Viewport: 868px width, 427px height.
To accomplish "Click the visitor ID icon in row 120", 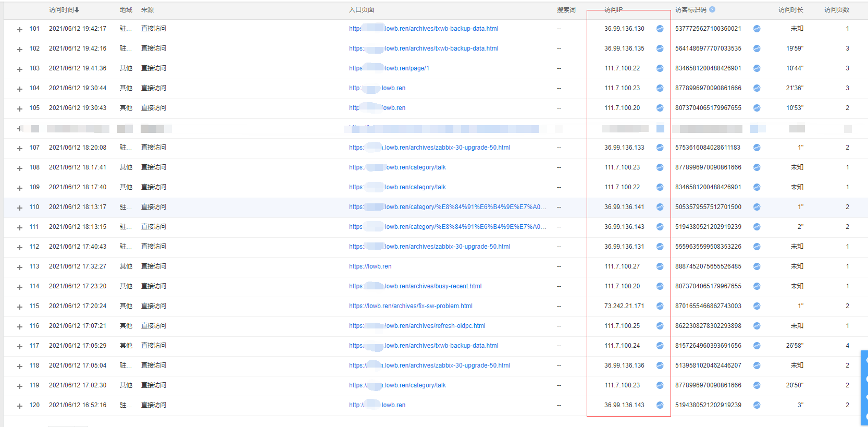I will pyautogui.click(x=757, y=405).
